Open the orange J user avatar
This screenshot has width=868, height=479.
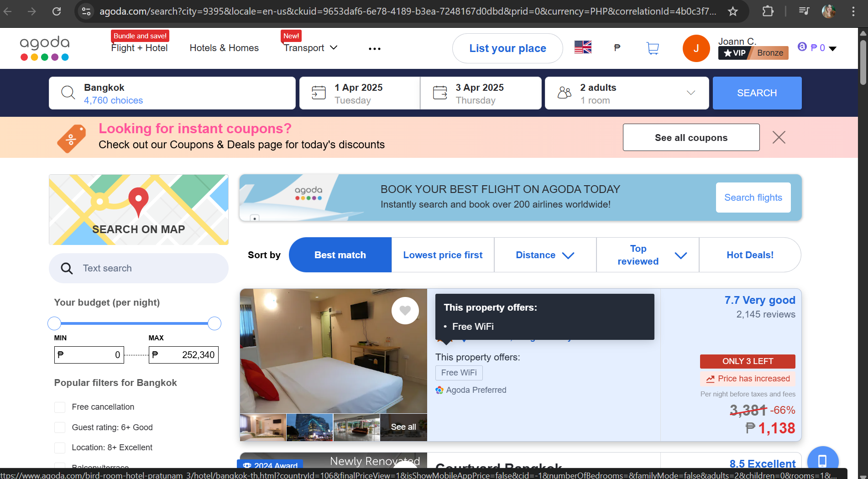coord(696,48)
